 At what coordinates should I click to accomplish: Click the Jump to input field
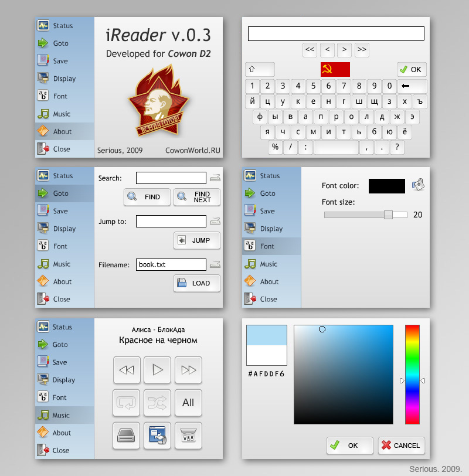click(171, 222)
